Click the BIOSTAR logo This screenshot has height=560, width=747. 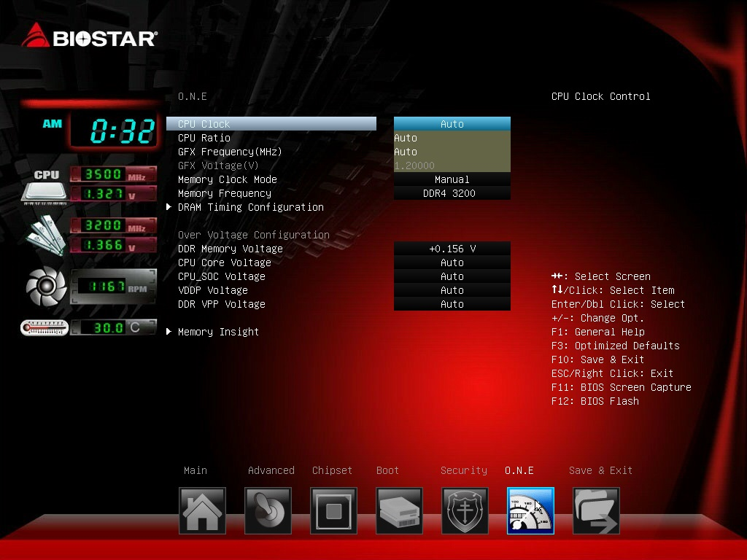pyautogui.click(x=90, y=36)
